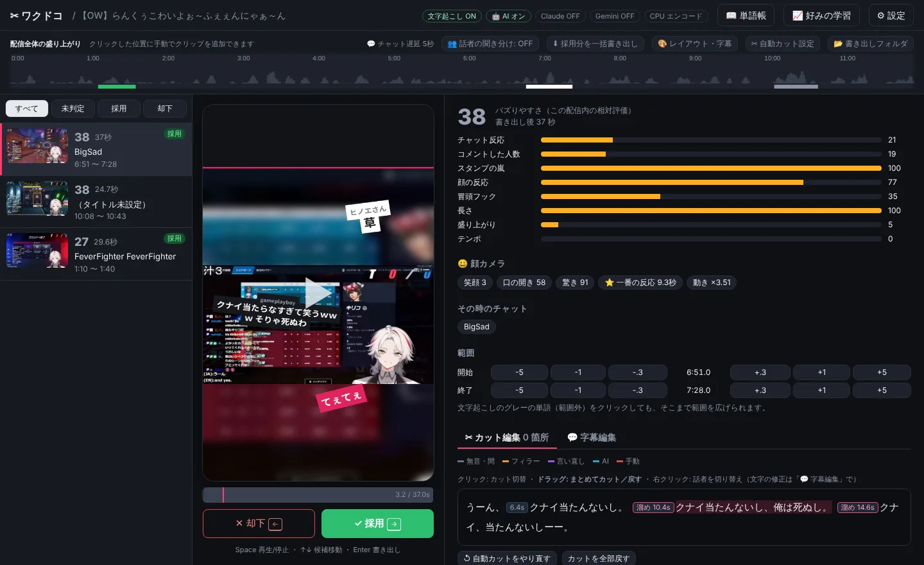Click 採用分を一括書き出し export button

[595, 44]
